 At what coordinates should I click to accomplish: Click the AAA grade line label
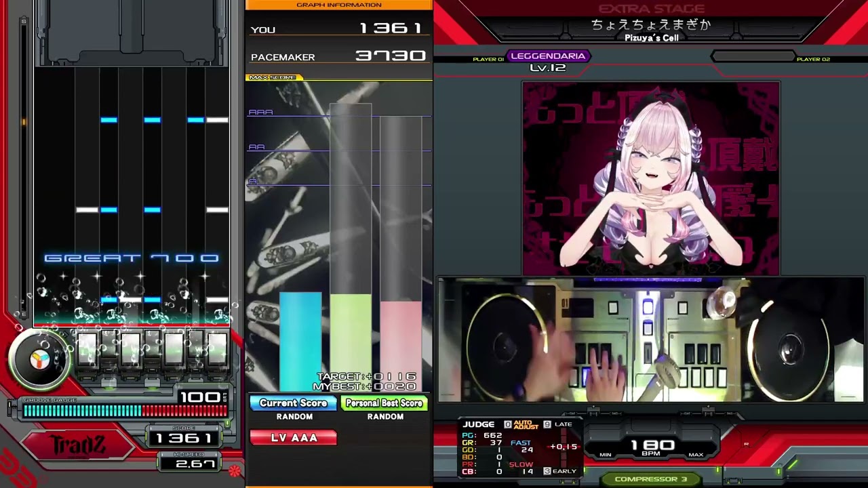point(260,113)
